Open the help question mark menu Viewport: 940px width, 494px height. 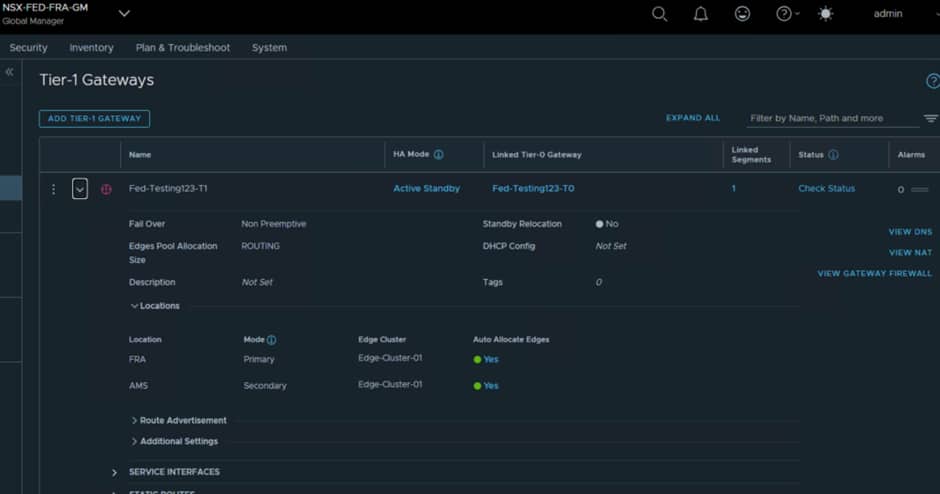(x=785, y=14)
